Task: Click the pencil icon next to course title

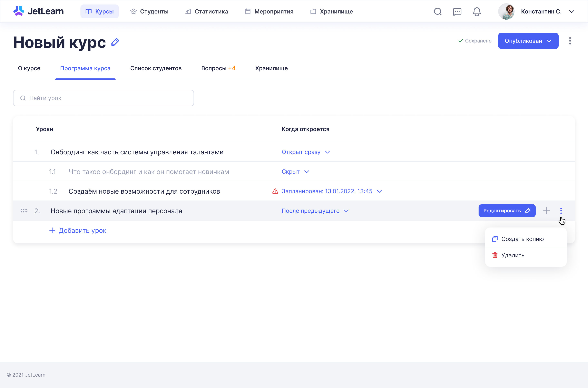Action: click(115, 42)
